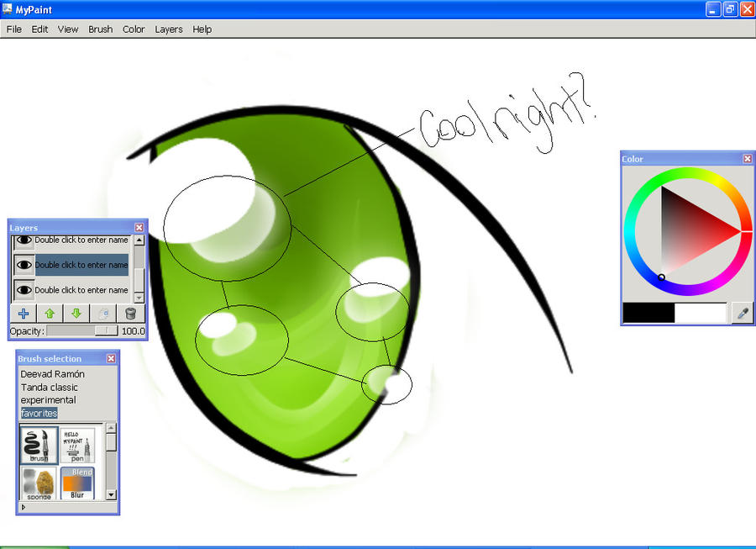Click the black color swatch
The width and height of the screenshot is (756, 549).
tap(648, 313)
